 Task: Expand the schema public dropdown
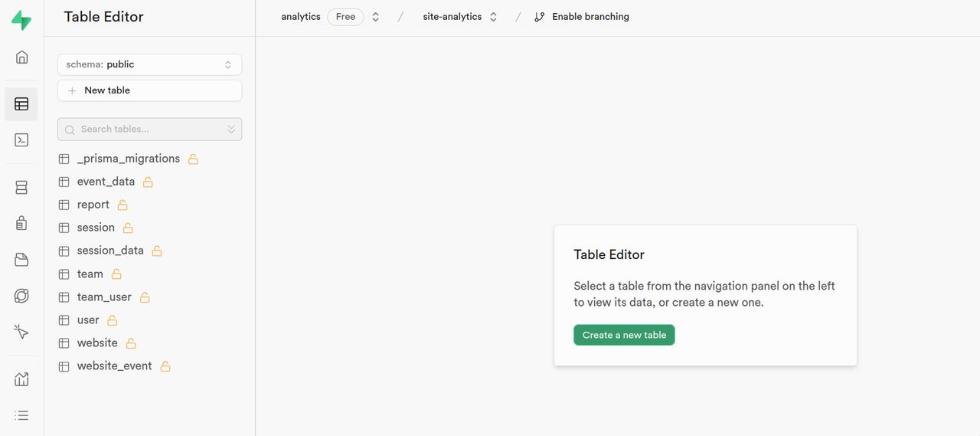(x=149, y=64)
